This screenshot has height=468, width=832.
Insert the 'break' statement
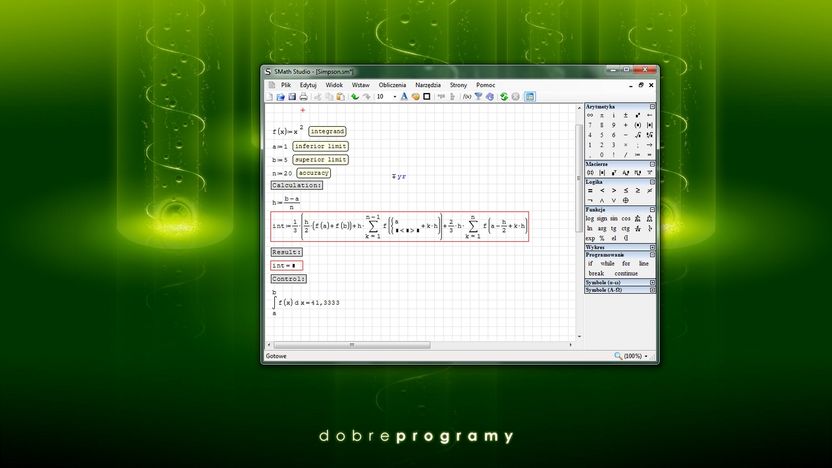click(596, 273)
